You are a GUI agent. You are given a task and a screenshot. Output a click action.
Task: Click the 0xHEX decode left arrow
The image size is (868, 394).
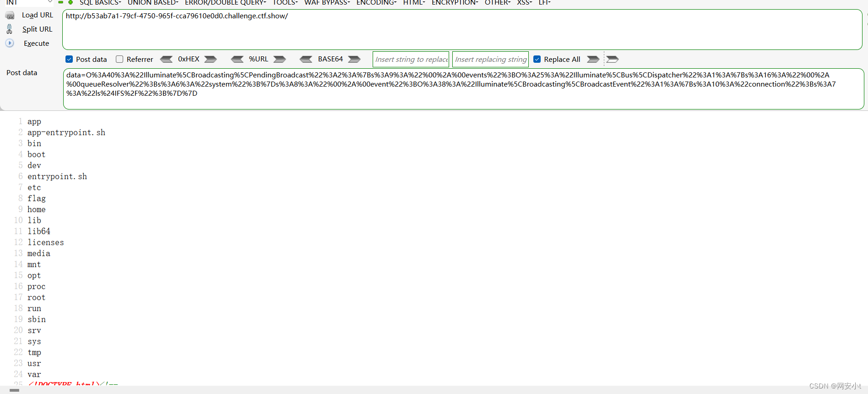point(166,59)
